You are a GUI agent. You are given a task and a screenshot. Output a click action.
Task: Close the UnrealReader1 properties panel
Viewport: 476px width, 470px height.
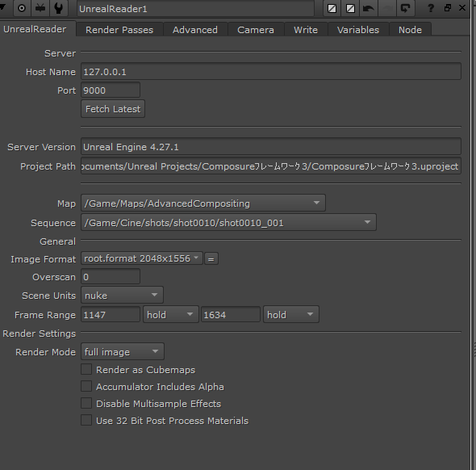point(462,8)
